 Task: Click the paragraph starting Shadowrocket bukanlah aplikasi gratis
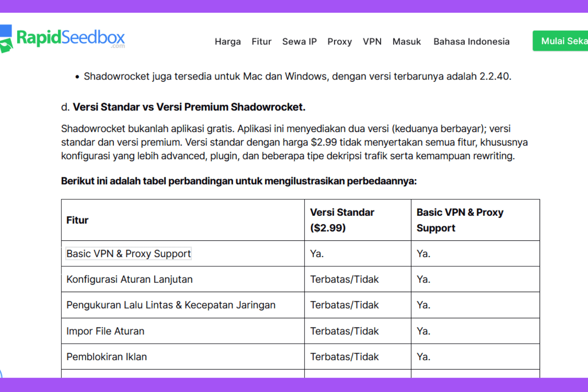[294, 142]
